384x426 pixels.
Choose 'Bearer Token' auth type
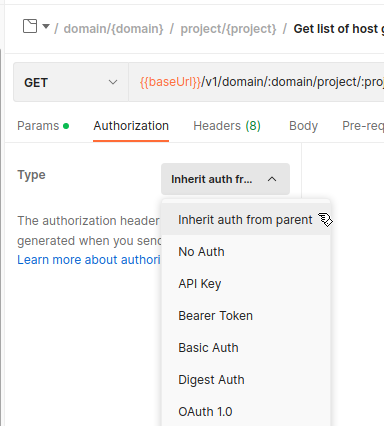(246, 316)
